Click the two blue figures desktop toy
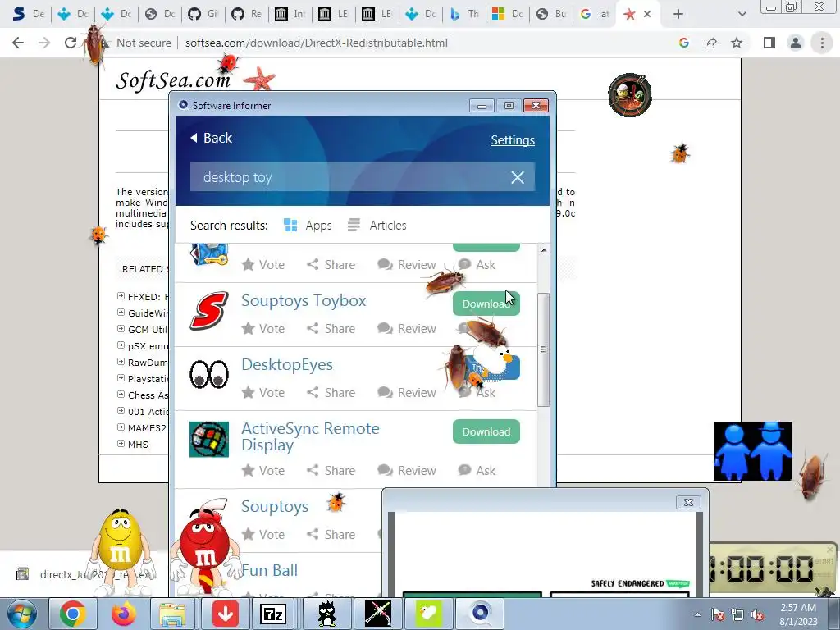 753,451
